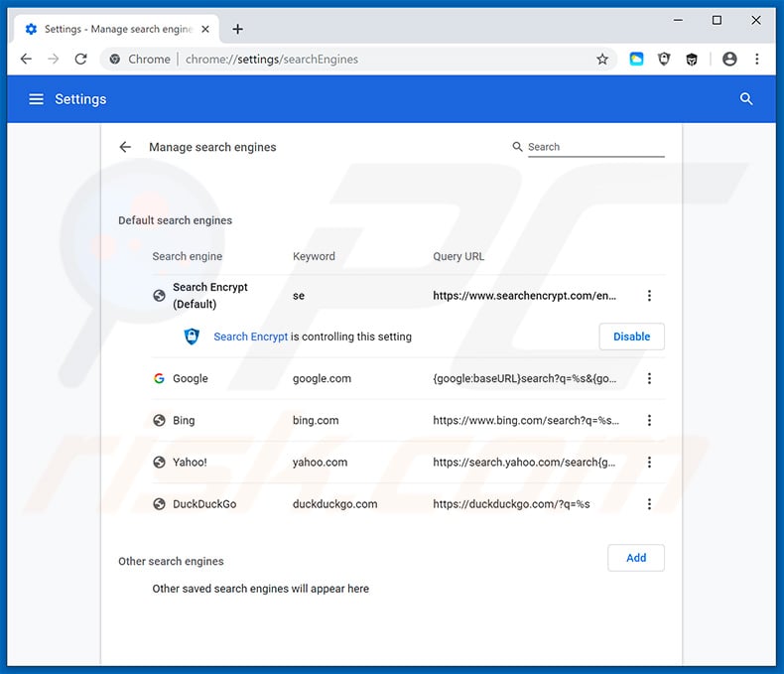Image resolution: width=784 pixels, height=674 pixels.
Task: Click the search magnifier in Settings header
Action: [746, 99]
